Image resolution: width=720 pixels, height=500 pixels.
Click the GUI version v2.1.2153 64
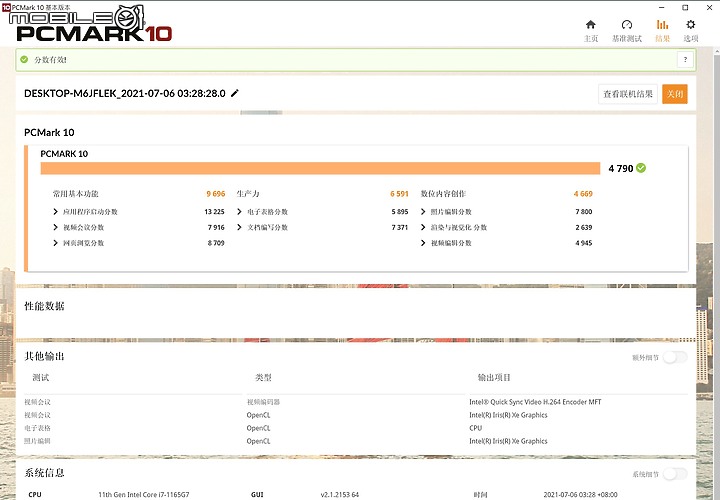pyautogui.click(x=340, y=494)
